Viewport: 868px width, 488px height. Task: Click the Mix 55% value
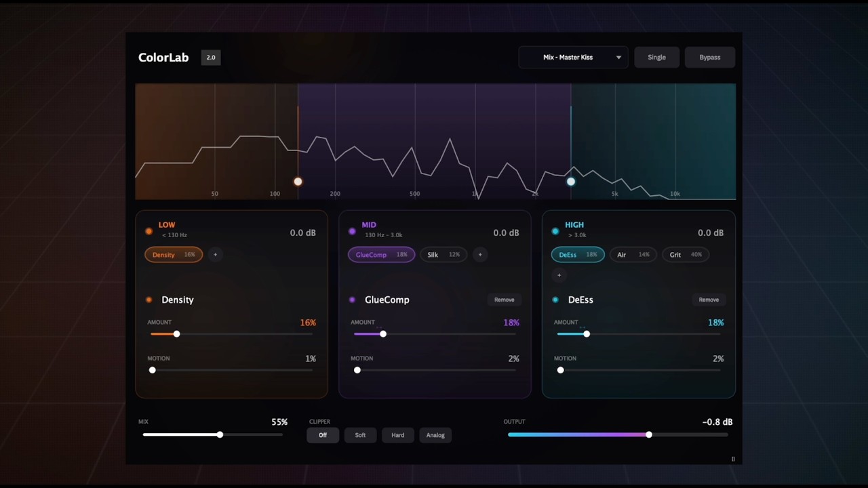(279, 422)
